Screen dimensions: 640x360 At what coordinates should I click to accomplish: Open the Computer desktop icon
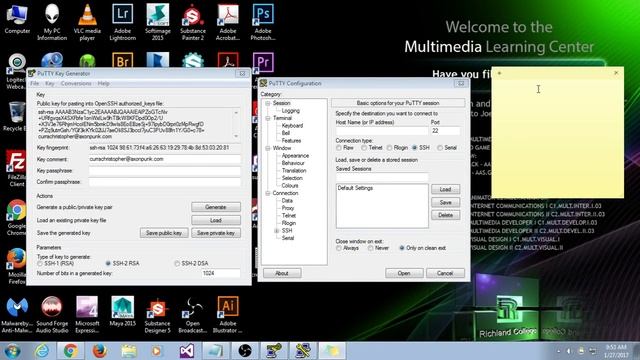(x=17, y=19)
